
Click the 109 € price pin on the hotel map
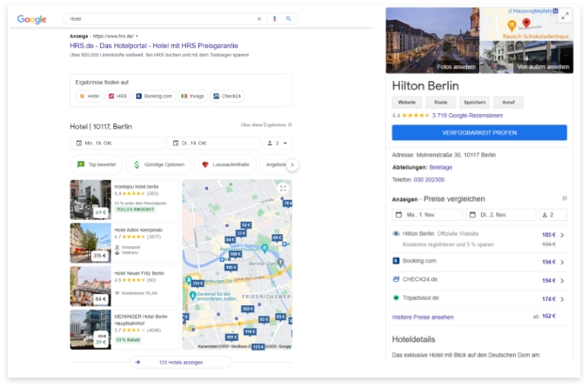click(235, 255)
